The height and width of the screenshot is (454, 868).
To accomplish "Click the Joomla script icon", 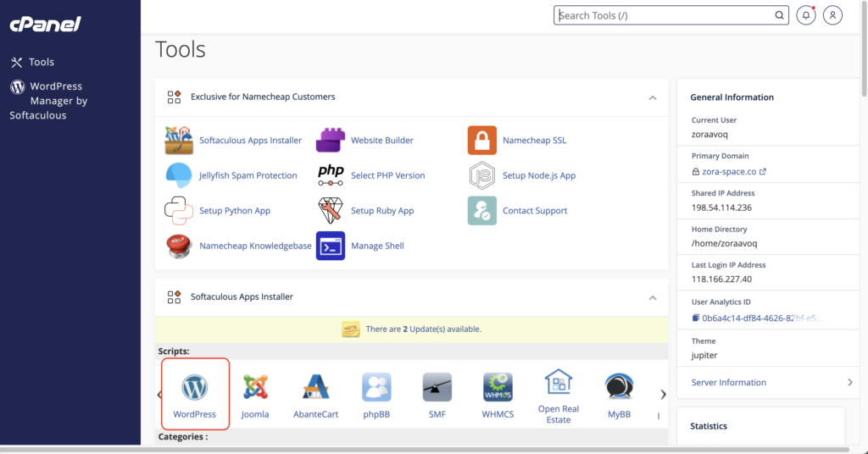I will [255, 387].
